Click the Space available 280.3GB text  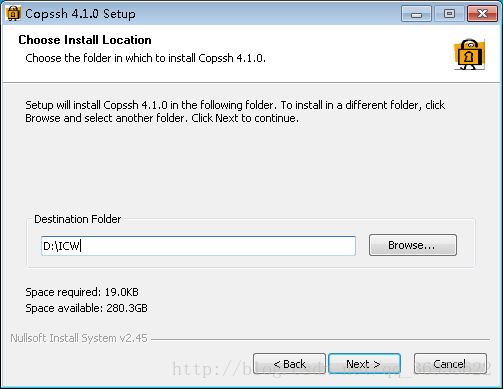point(86,308)
